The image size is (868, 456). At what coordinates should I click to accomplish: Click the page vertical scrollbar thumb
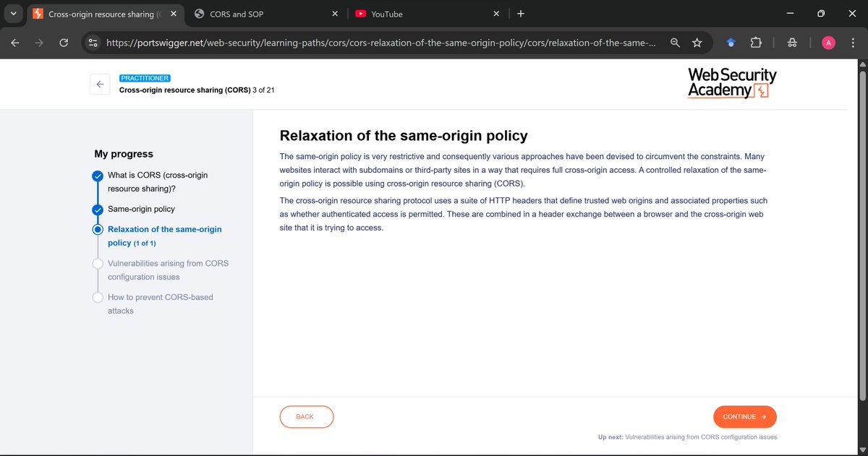tap(861, 235)
